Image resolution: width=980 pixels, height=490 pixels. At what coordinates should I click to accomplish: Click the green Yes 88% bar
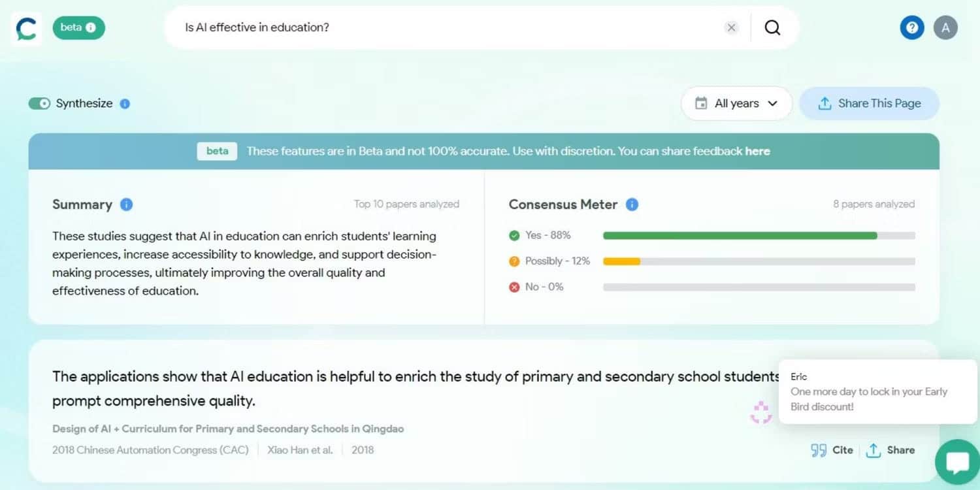pyautogui.click(x=740, y=235)
